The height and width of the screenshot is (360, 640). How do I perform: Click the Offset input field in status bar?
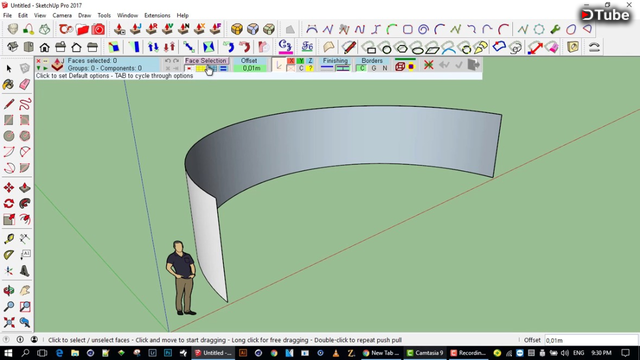click(x=591, y=340)
